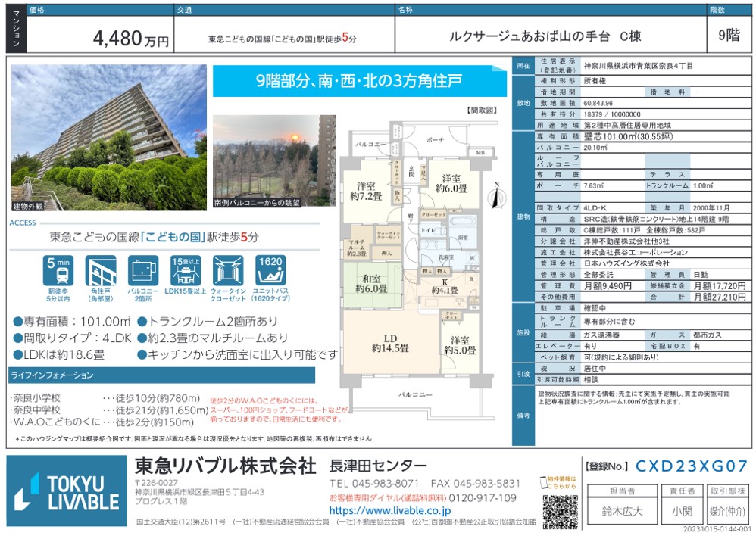Image resolution: width=756 pixels, height=539 pixels.
Task: Click the LDK15畳以上 feature icon
Action: tap(185, 271)
